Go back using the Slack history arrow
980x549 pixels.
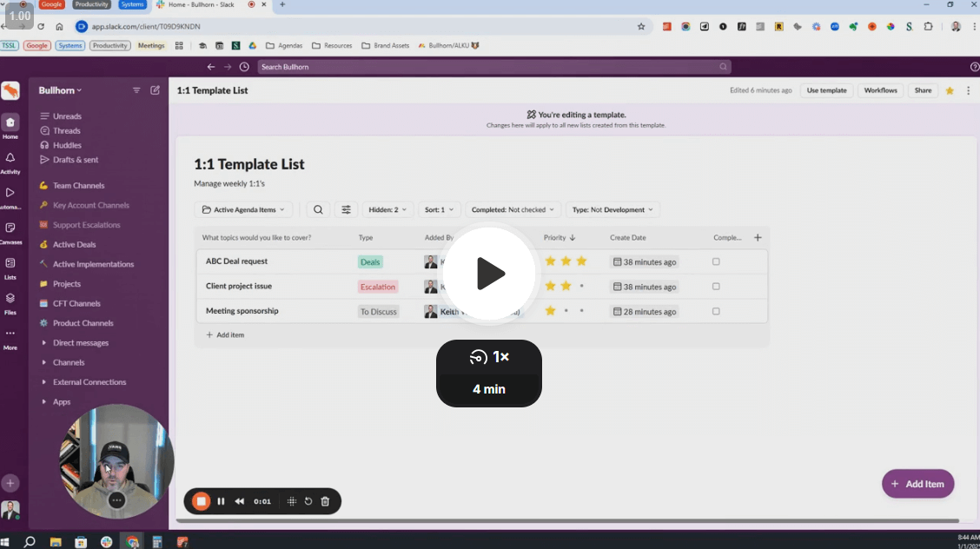[210, 67]
